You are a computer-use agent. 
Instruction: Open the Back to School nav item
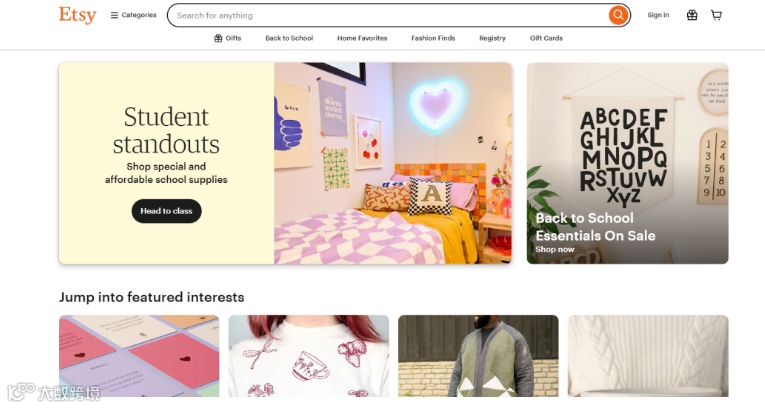click(x=289, y=38)
